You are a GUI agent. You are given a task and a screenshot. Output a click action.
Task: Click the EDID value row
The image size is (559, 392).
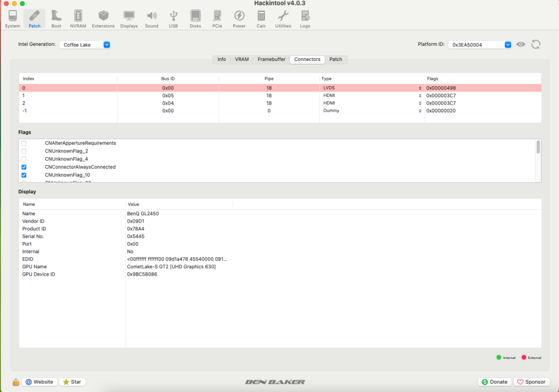coord(177,259)
